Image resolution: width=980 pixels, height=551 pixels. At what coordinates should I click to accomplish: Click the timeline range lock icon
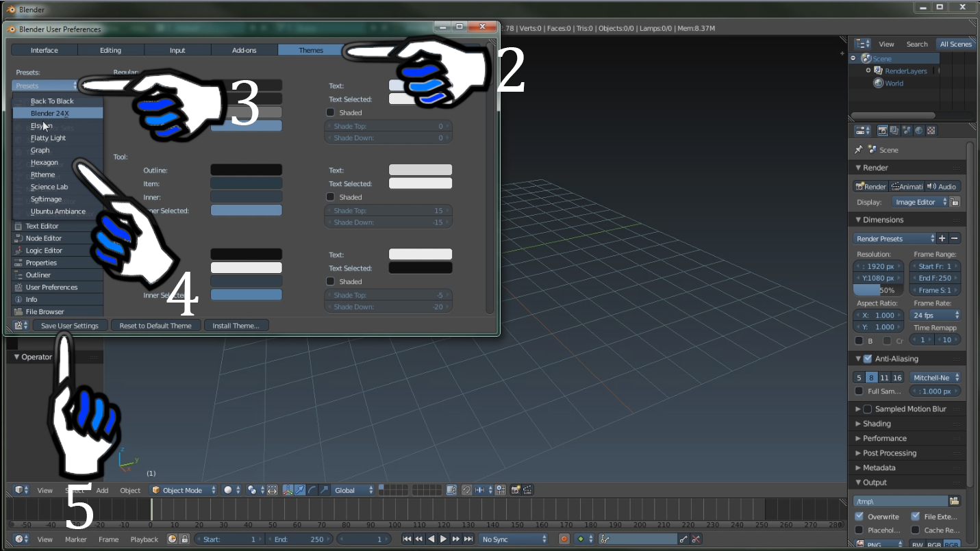tap(184, 539)
